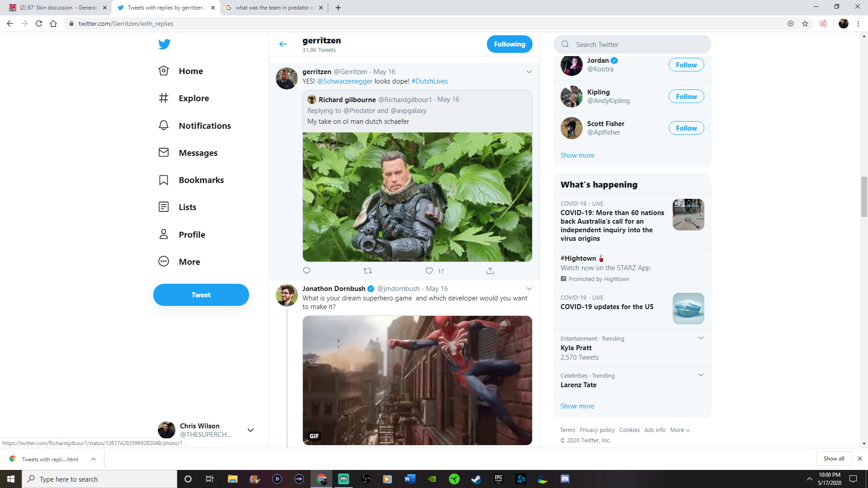Image resolution: width=868 pixels, height=488 pixels.
Task: Open Bookmarks in sidebar
Action: point(191,180)
